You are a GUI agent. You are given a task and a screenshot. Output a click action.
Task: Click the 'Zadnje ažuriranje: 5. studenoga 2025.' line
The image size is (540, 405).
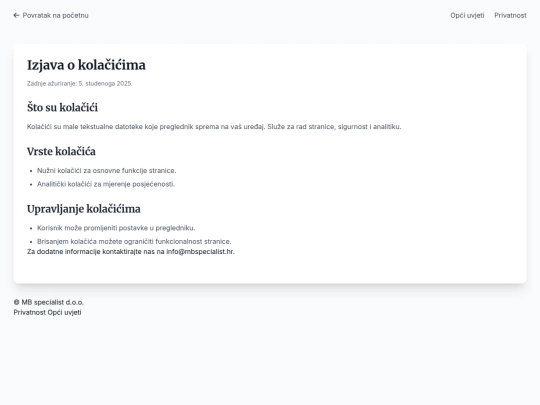click(80, 83)
